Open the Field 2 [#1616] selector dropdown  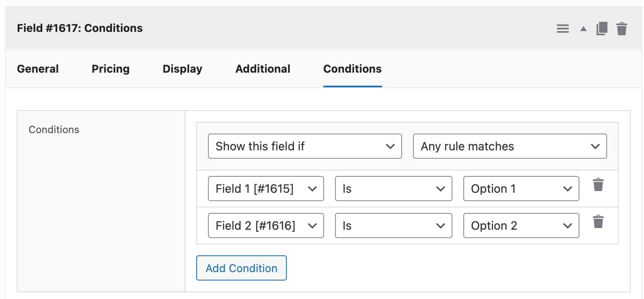[x=266, y=226]
